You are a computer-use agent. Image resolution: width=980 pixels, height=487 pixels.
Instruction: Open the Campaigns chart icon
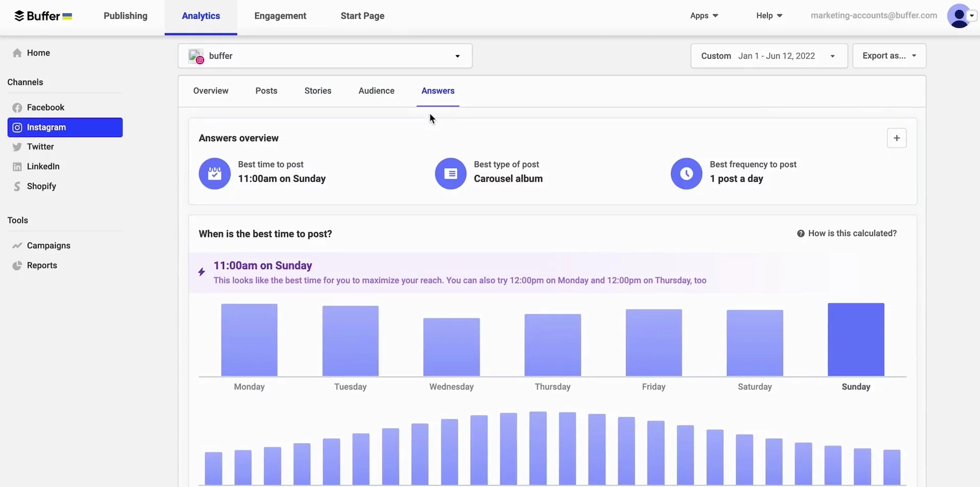pyautogui.click(x=17, y=246)
